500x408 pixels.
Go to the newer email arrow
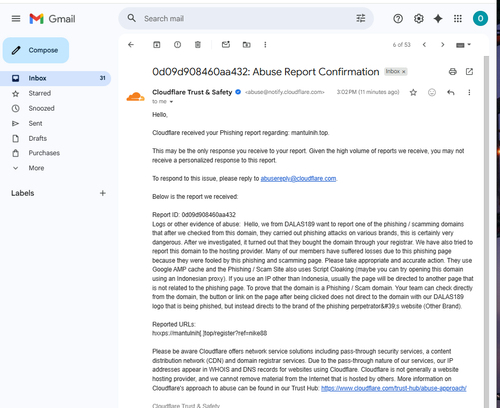pos(424,45)
